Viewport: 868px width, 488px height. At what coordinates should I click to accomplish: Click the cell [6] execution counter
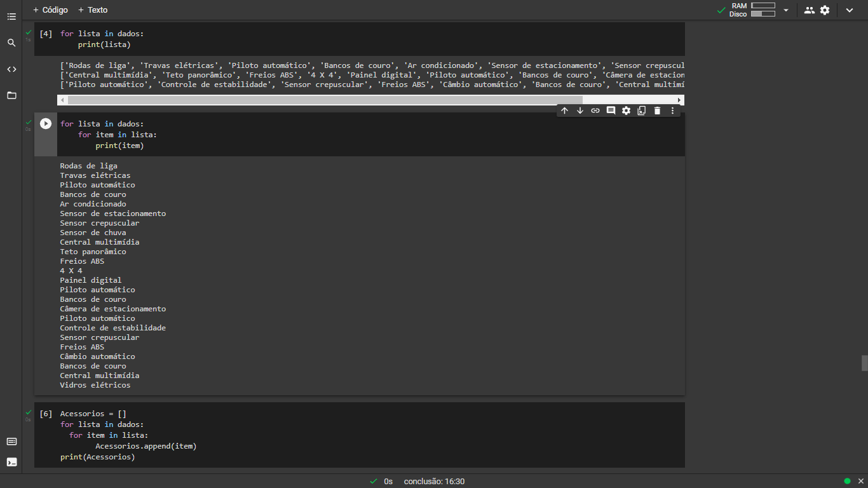(46, 414)
